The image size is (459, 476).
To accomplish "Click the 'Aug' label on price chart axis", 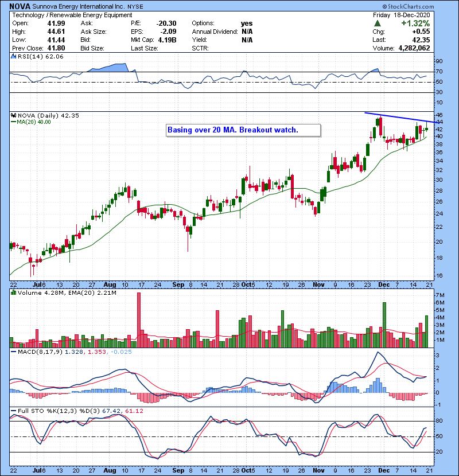I will (x=110, y=285).
